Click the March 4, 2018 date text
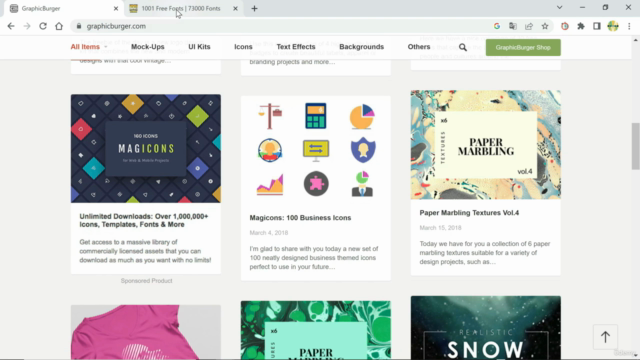 click(x=269, y=233)
